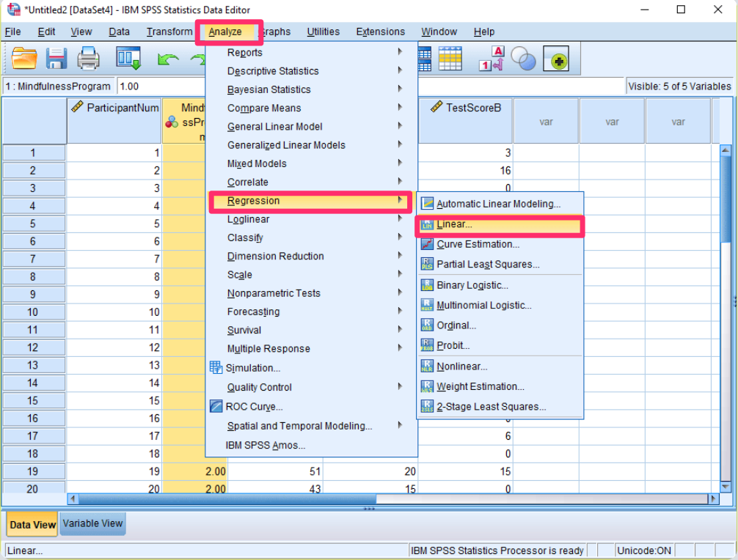Viewport: 738px width, 560px height.
Task: Select the Regression menu entry
Action: [x=310, y=202]
